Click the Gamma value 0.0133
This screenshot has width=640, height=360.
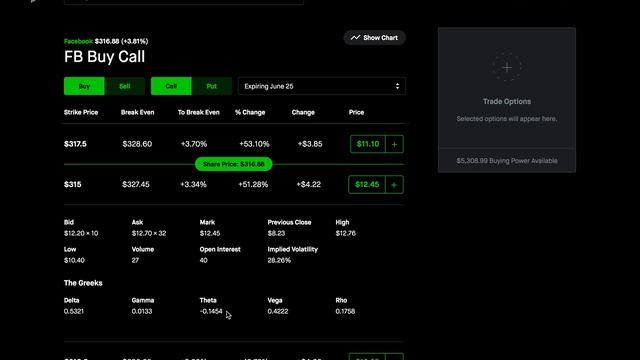[142, 311]
